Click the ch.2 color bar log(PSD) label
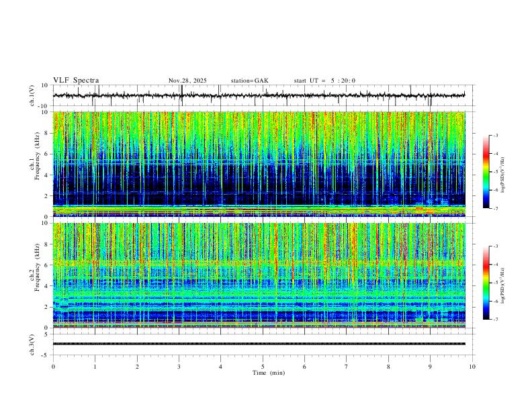Screen dimensions: 532x411 (x=503, y=285)
